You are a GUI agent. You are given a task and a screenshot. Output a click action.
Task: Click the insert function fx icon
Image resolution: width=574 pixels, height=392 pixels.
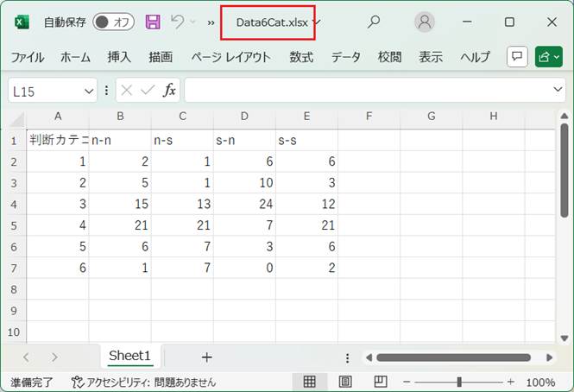pos(170,91)
